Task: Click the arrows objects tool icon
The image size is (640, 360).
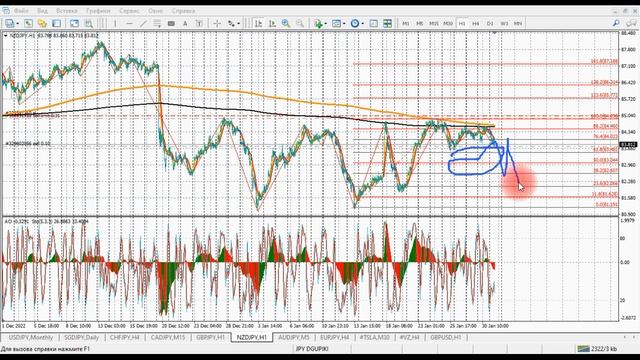Action: 231,24
